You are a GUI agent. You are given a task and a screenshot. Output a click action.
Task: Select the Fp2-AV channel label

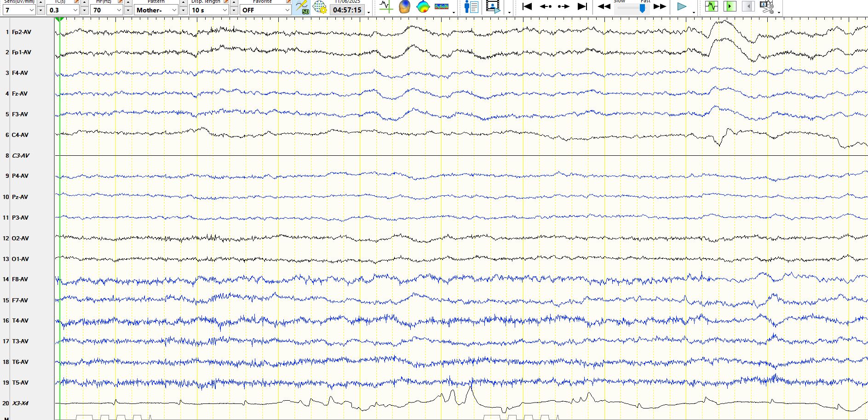[x=22, y=32]
